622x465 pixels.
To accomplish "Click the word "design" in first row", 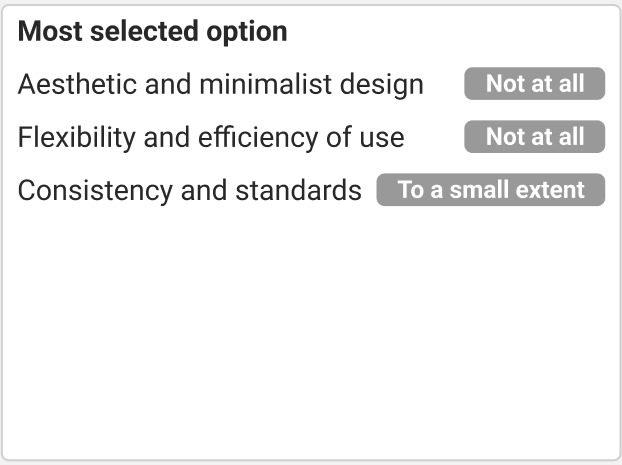I will tap(387, 85).
